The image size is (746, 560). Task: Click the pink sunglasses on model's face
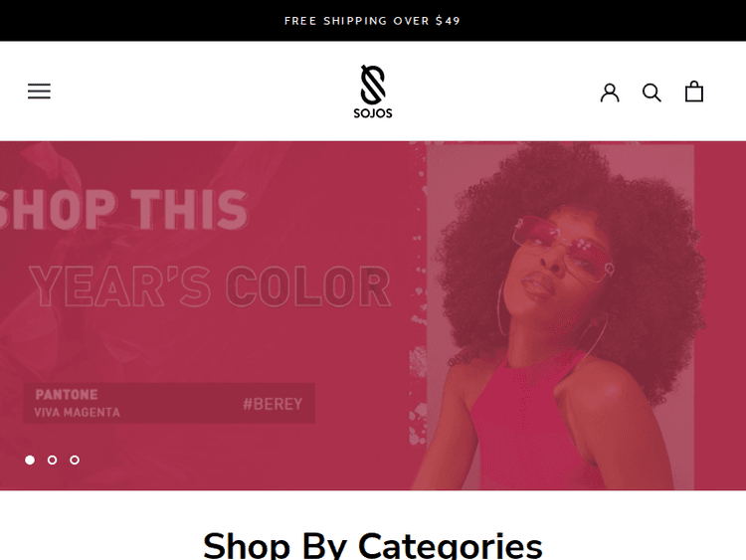tap(563, 247)
